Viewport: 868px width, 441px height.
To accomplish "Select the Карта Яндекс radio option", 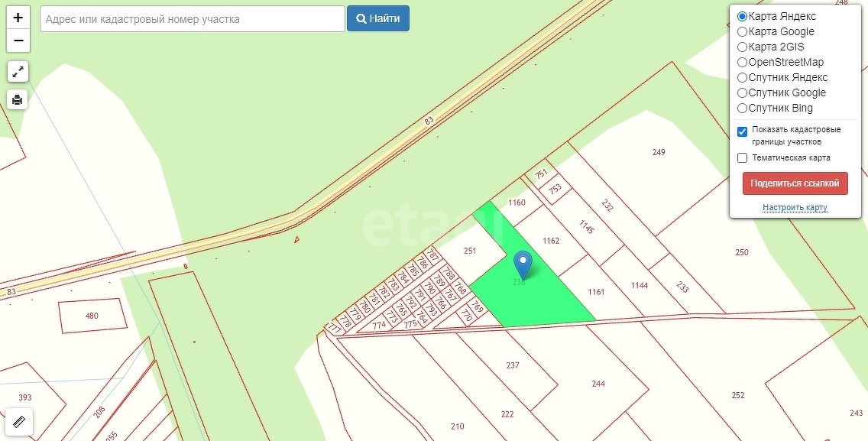I will [x=743, y=17].
